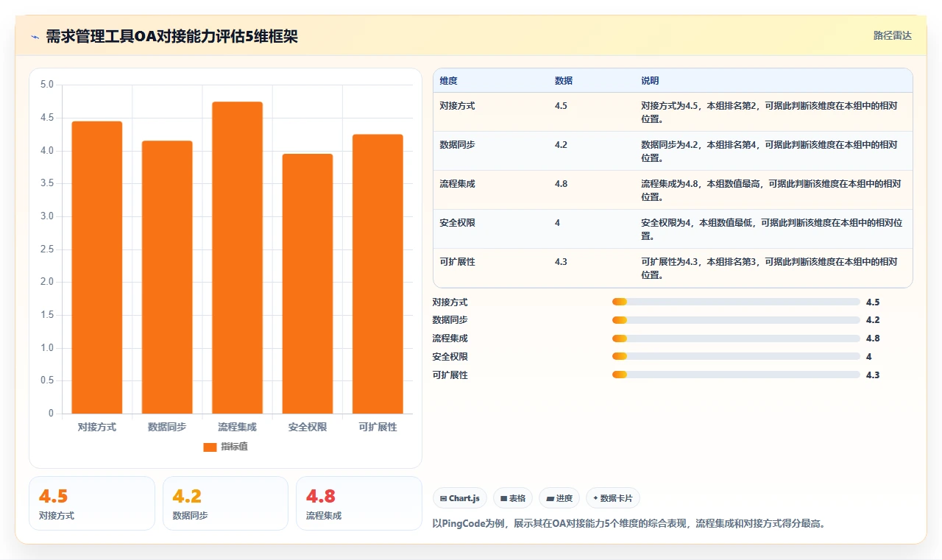Click the 4.2 数据同步 data card

(225, 503)
